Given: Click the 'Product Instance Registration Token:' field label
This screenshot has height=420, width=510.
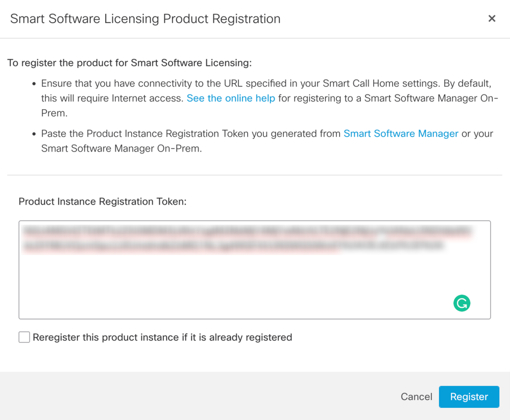Looking at the screenshot, I should pyautogui.click(x=103, y=202).
